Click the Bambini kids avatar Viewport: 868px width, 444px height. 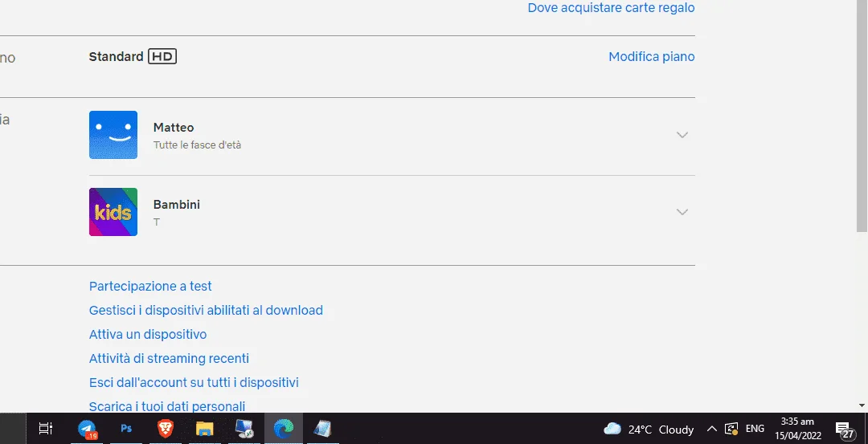113,212
